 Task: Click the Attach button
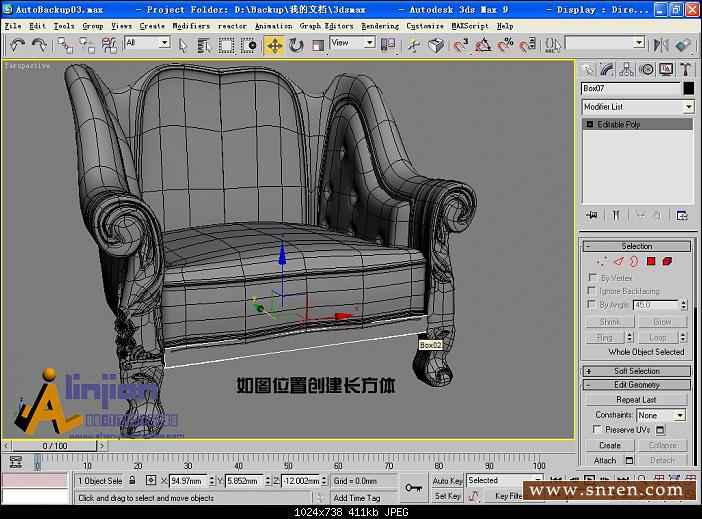point(605,461)
